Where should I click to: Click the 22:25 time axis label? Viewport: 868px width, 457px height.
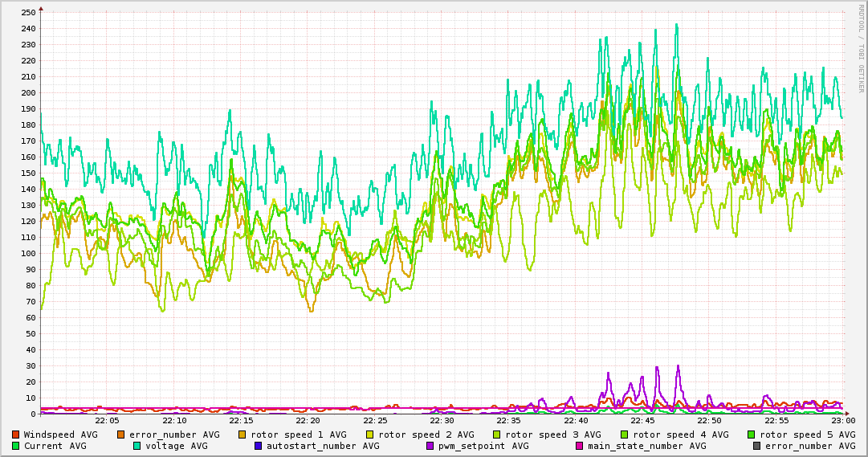tap(375, 421)
